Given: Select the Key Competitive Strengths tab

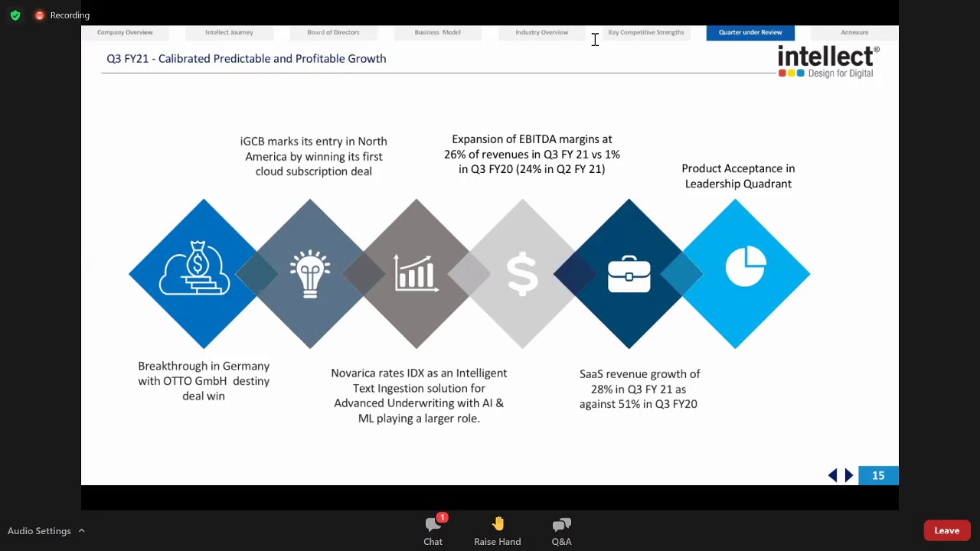Looking at the screenshot, I should coord(646,32).
